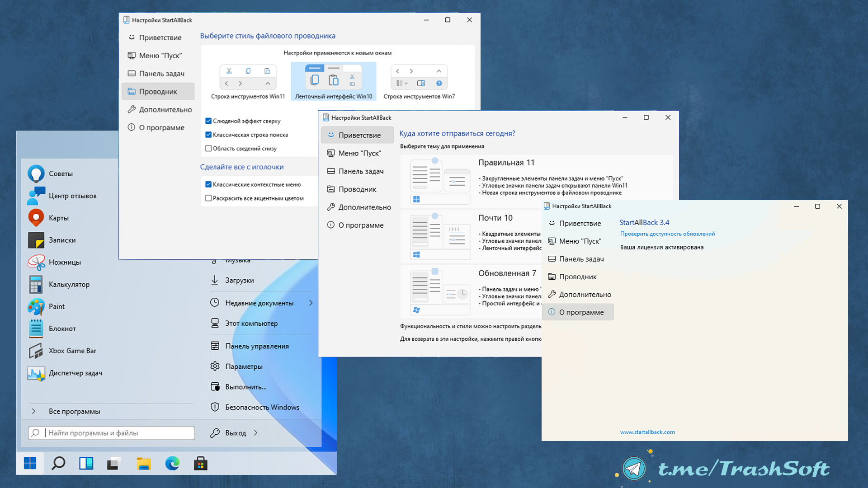Screen dimensions: 868x488
Task: Expand Недавние документы submenu arrow
Action: [x=311, y=303]
